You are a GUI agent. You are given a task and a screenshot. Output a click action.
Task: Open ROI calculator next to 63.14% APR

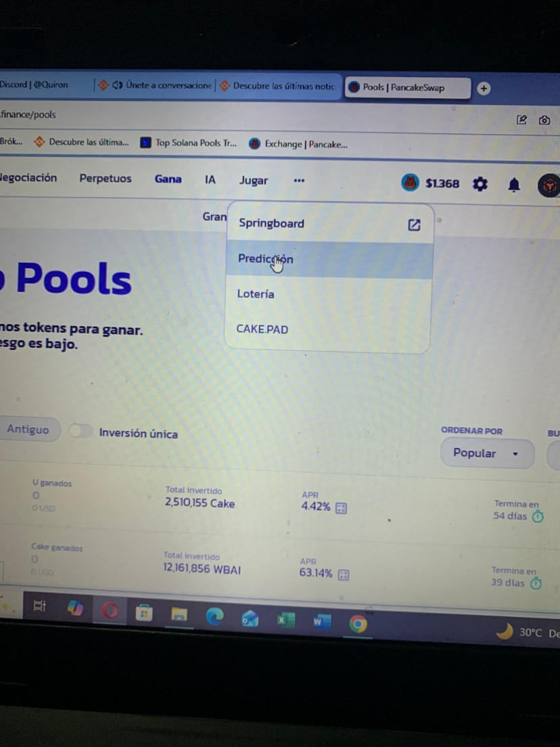344,574
